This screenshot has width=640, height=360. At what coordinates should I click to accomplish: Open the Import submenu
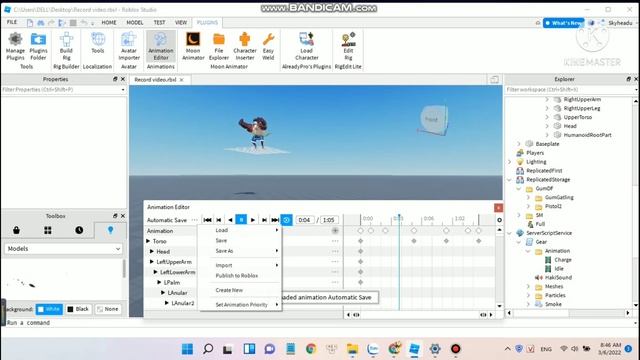[x=240, y=265]
